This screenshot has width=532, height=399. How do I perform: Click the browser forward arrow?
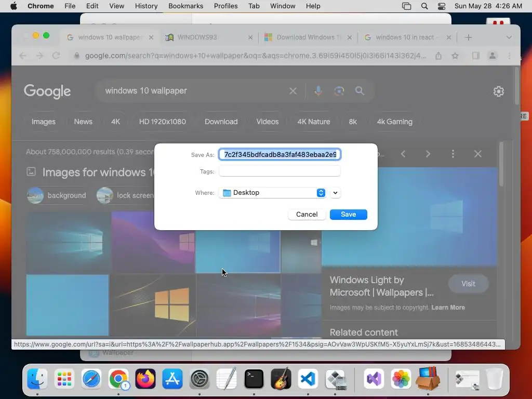[39, 56]
